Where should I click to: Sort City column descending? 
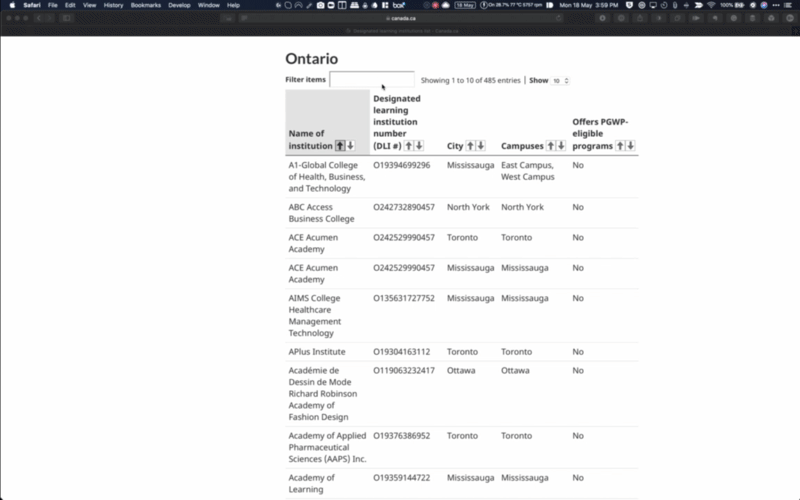coord(482,146)
